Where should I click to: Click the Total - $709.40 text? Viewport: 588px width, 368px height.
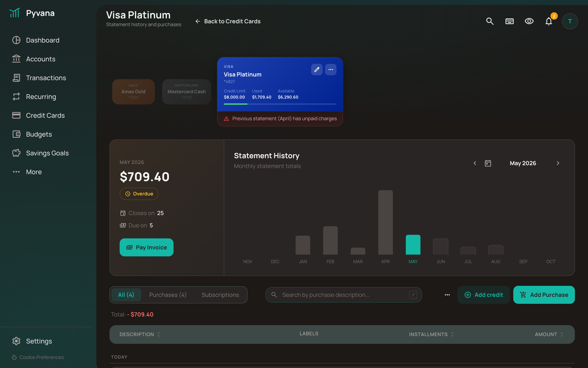click(x=132, y=314)
